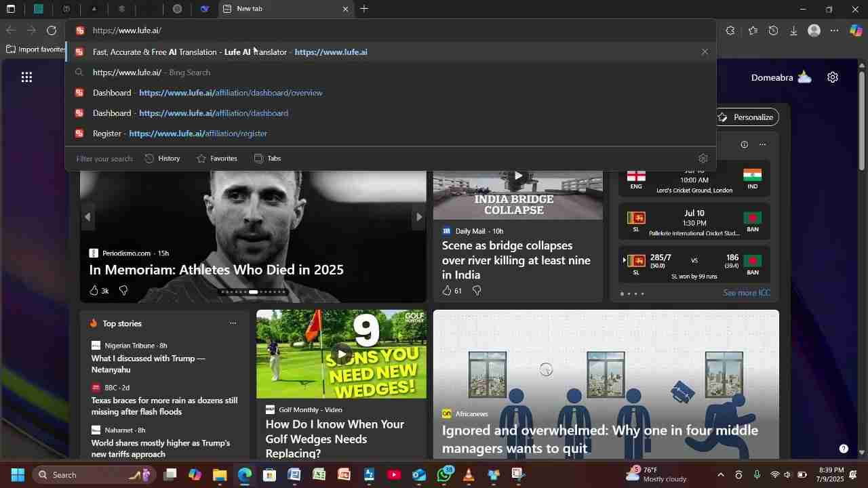Open the feedback help question icon
Viewport: 868px width, 488px height.
(844, 449)
